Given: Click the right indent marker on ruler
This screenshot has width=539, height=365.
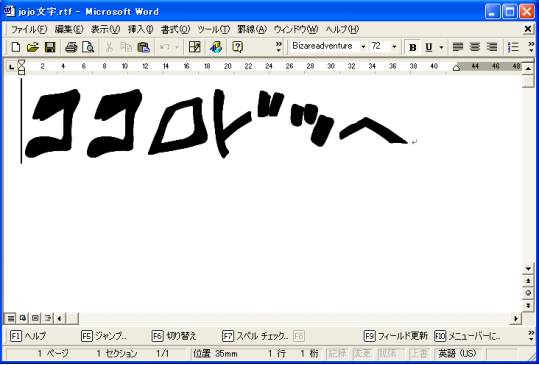Looking at the screenshot, I should (456, 68).
